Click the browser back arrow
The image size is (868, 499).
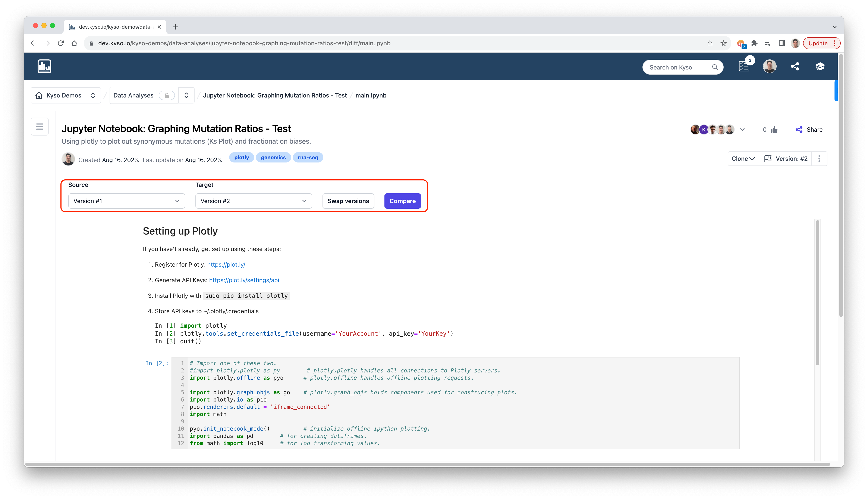click(x=33, y=43)
